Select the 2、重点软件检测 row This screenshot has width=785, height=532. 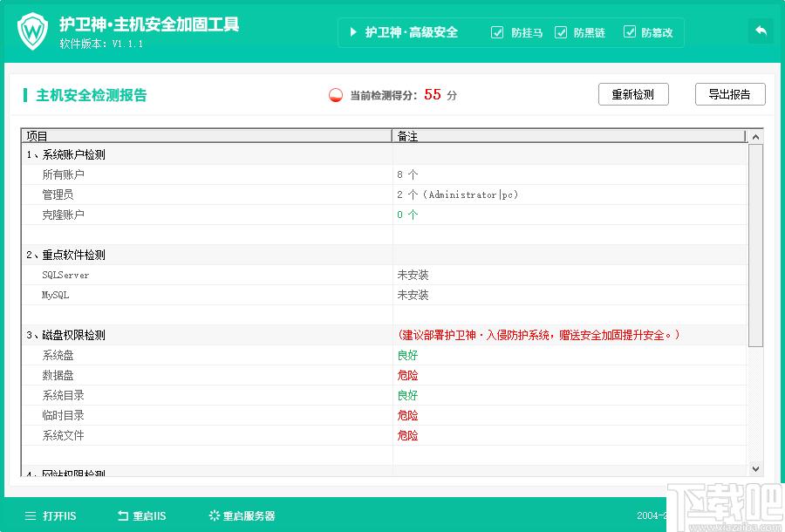[x=384, y=255]
